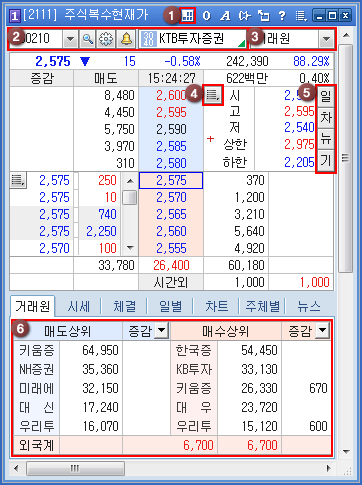Click the bell alert icon
This screenshot has width=362, height=485.
click(x=126, y=39)
